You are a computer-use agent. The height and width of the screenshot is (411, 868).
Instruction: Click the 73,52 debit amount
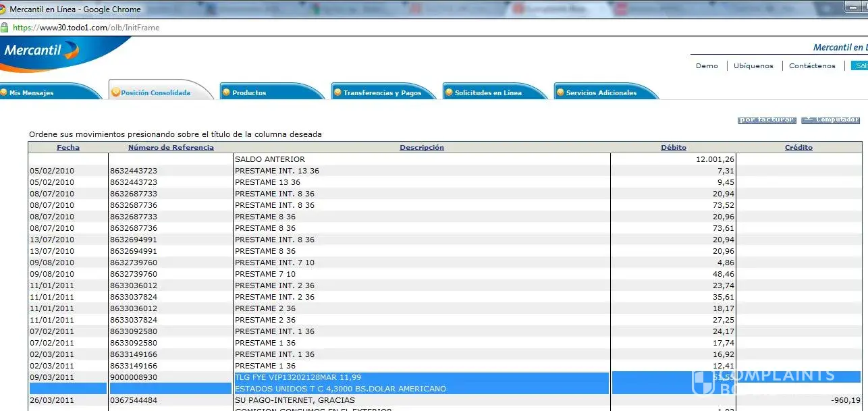[723, 205]
